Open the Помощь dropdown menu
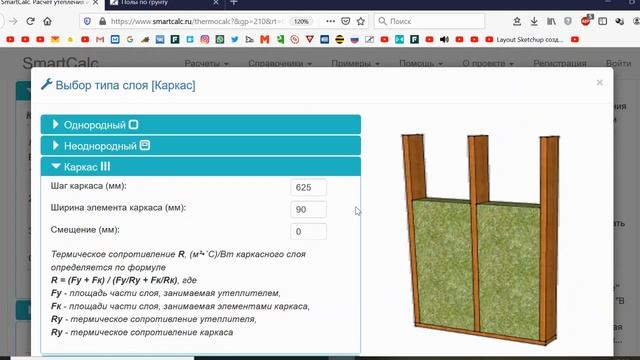 point(421,63)
